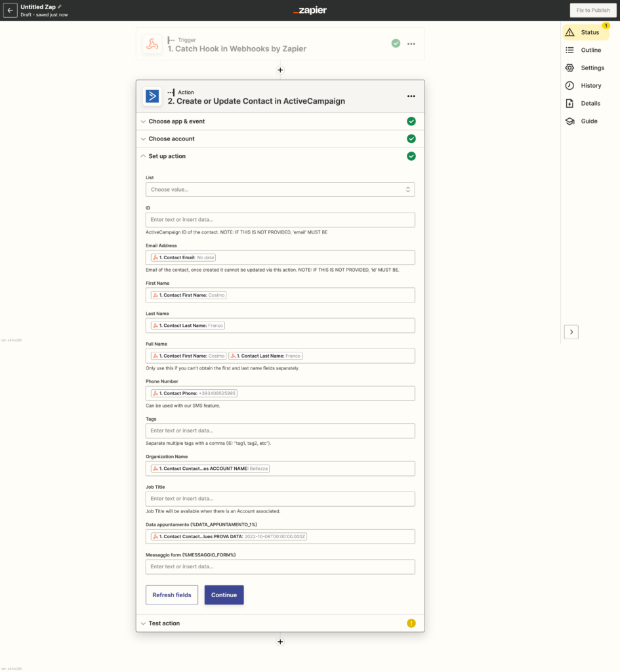Open the three-dot menu on the Catch Hook trigger
Image resolution: width=620 pixels, height=672 pixels.
click(411, 44)
